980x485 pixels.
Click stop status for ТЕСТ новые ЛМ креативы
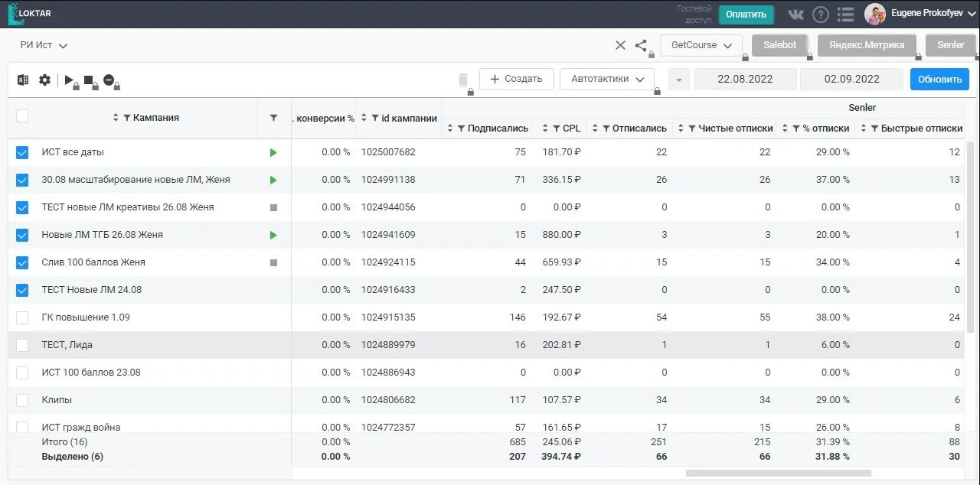click(273, 207)
